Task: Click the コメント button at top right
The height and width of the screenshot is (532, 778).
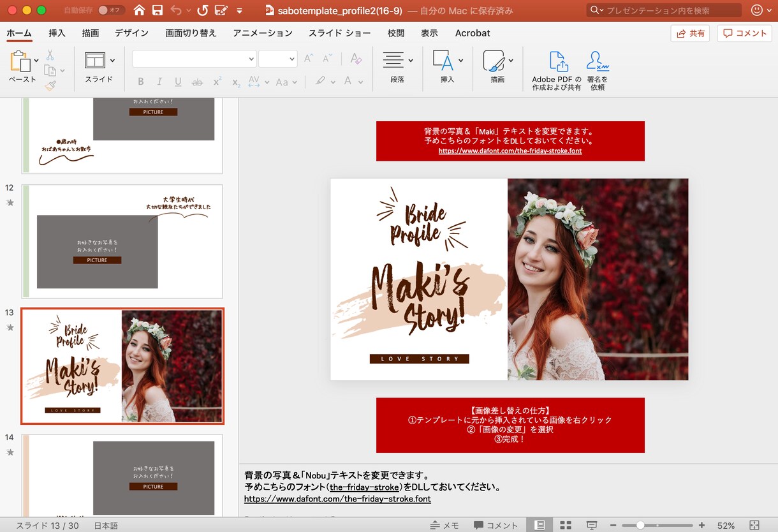Action: tap(744, 33)
